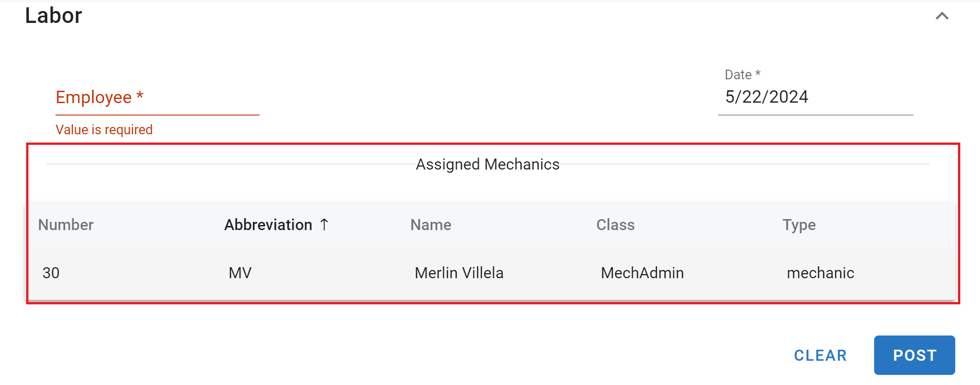
Task: Select mechanic number 30 cell
Action: click(x=51, y=273)
